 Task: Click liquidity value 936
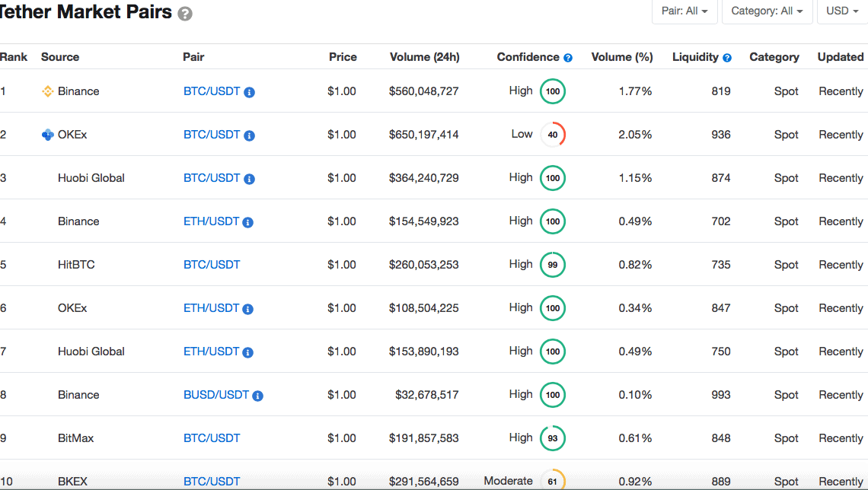(721, 135)
